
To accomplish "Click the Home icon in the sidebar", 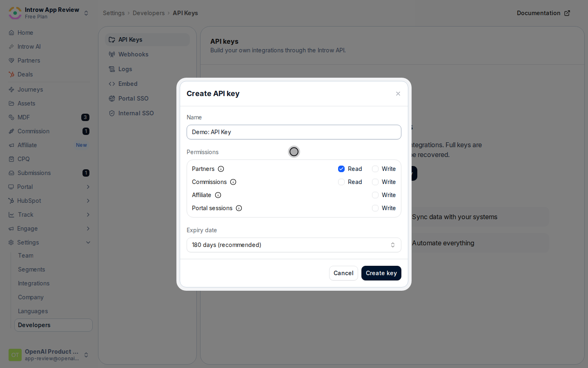I will coord(11,33).
